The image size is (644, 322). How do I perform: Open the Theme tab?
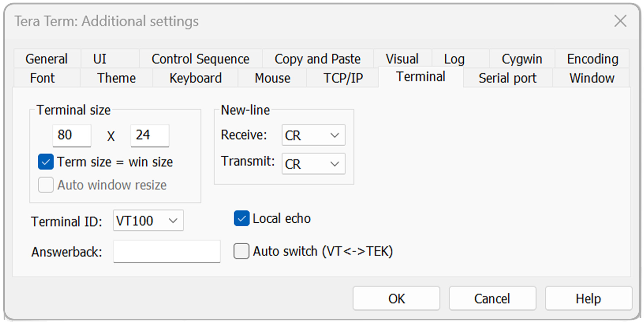116,78
